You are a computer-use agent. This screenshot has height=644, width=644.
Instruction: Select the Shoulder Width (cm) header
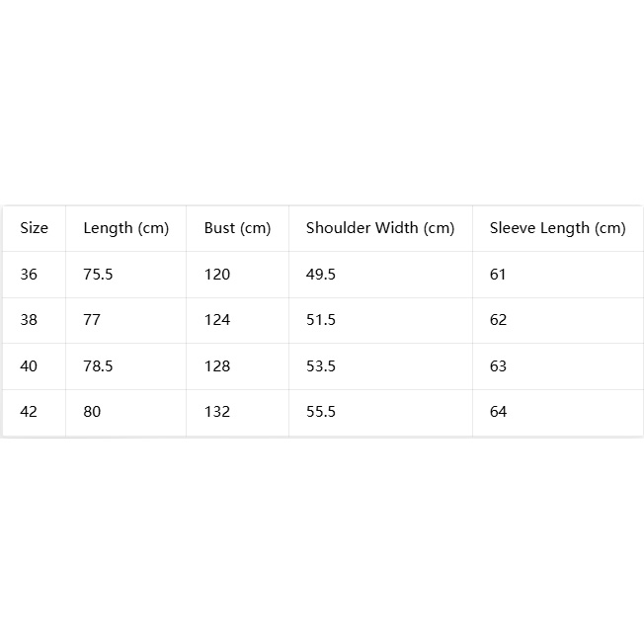(380, 228)
